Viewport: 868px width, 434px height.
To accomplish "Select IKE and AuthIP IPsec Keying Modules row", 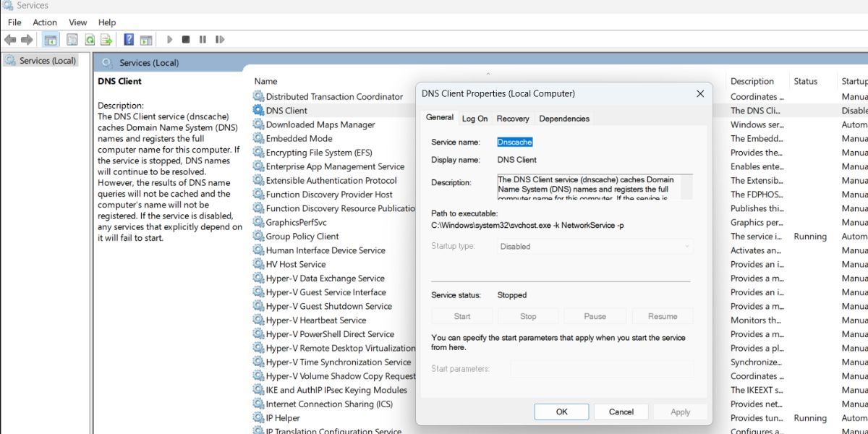I will (336, 390).
